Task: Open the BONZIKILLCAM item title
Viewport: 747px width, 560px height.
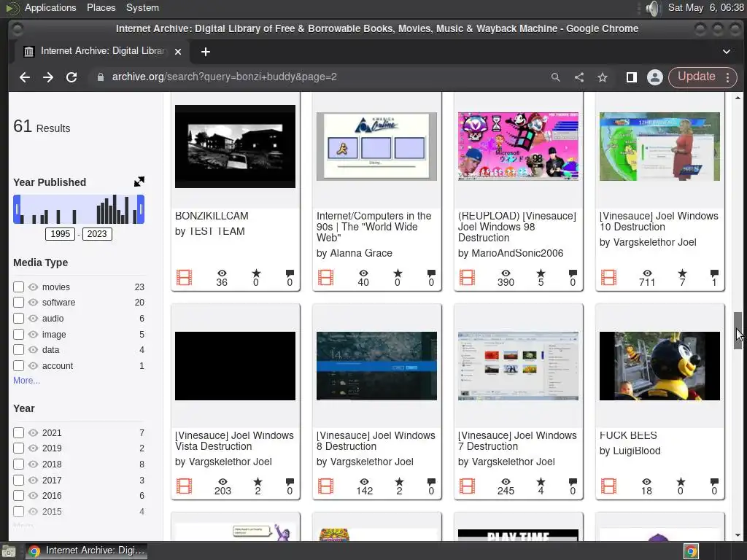Action: click(212, 216)
